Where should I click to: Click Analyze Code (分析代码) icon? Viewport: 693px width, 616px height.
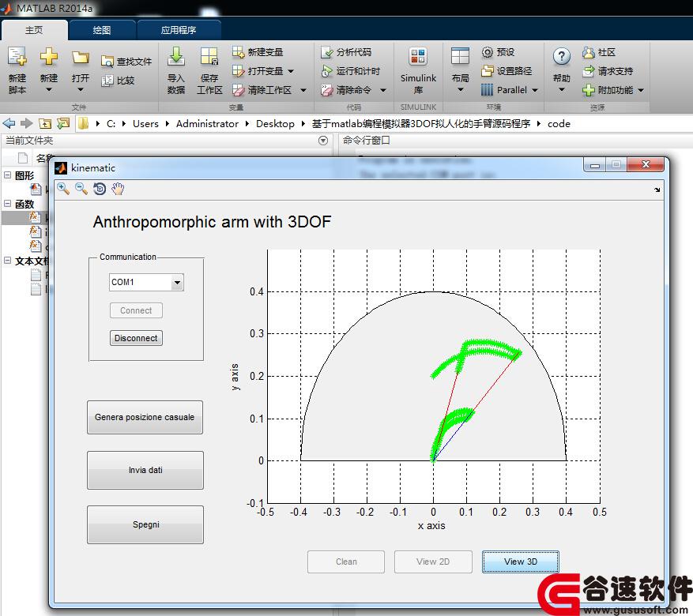[x=327, y=52]
